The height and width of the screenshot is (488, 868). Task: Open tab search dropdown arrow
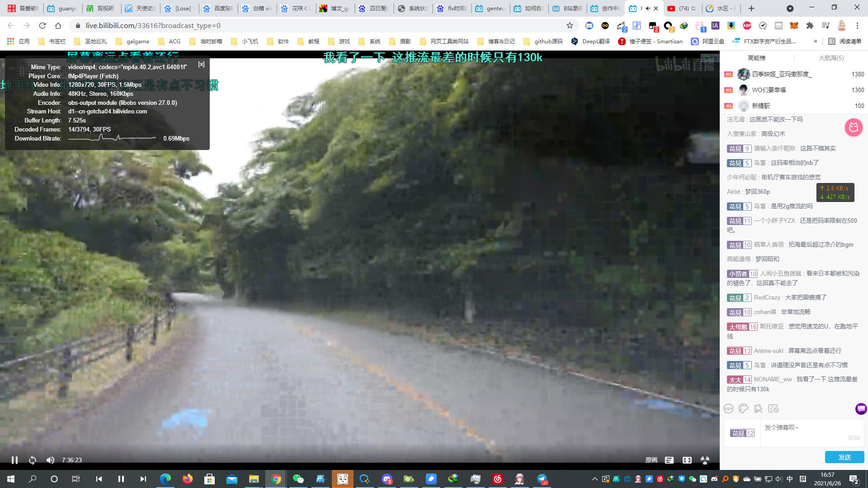(x=790, y=8)
